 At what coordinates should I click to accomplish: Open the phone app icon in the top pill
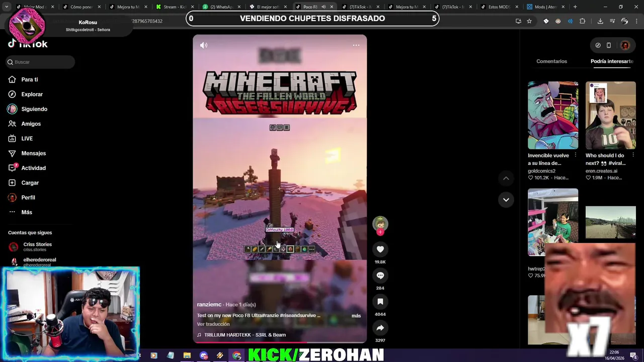609,45
